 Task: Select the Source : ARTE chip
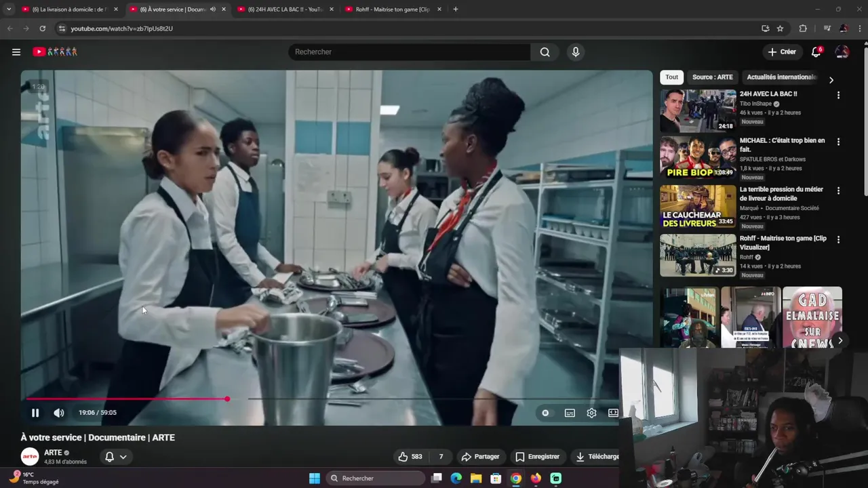(712, 77)
